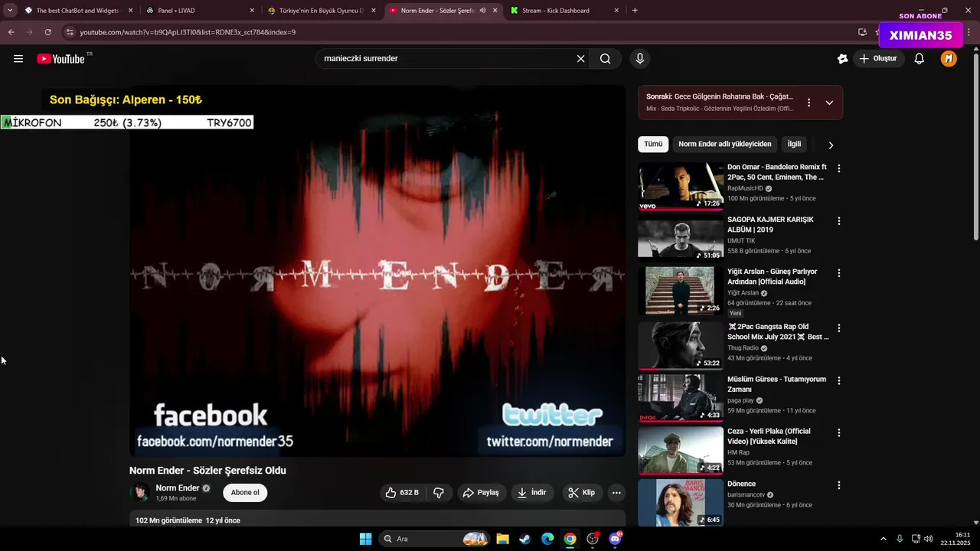Download the video with İndir

point(532,493)
